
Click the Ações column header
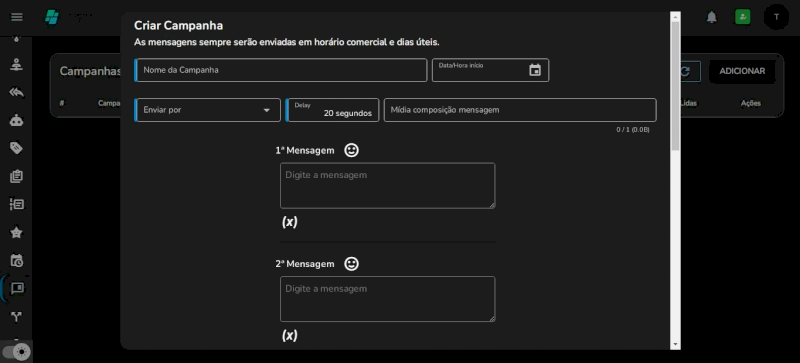click(x=751, y=103)
